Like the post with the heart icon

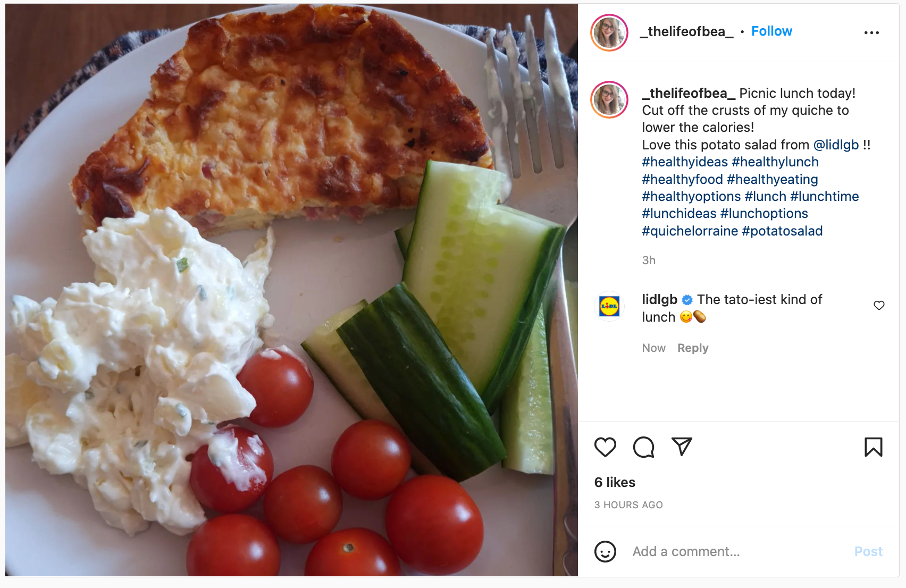(605, 447)
